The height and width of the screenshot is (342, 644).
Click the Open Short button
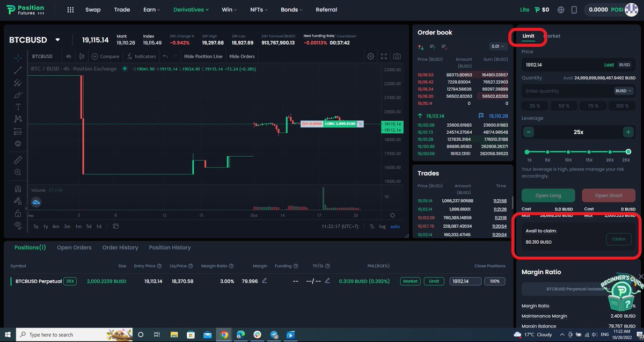(x=609, y=195)
